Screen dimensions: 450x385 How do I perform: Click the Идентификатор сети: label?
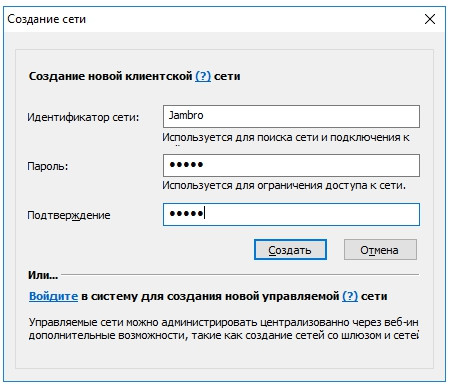83,117
